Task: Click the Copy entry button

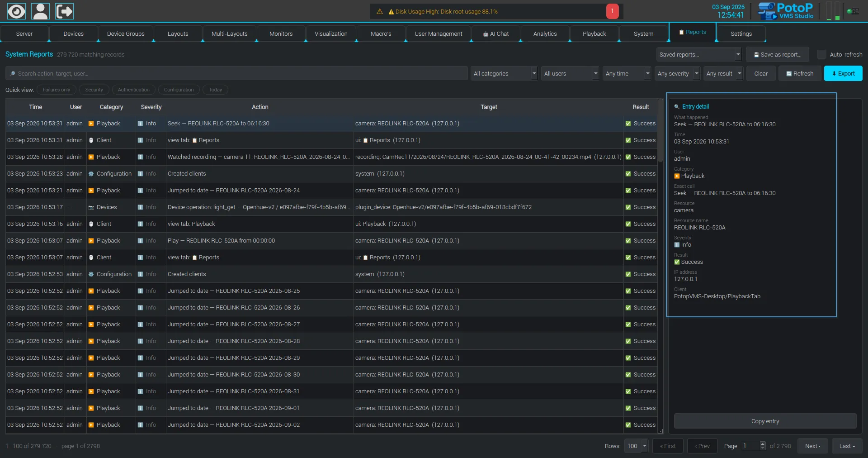Action: click(x=765, y=421)
